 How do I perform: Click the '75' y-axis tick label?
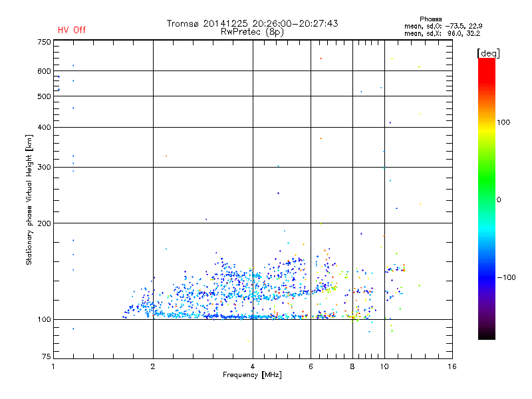47,356
